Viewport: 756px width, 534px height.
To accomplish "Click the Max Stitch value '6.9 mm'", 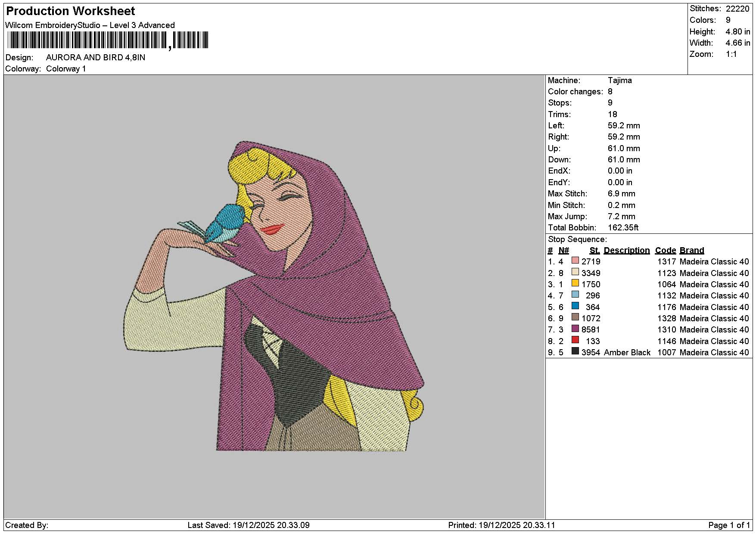I will [622, 194].
